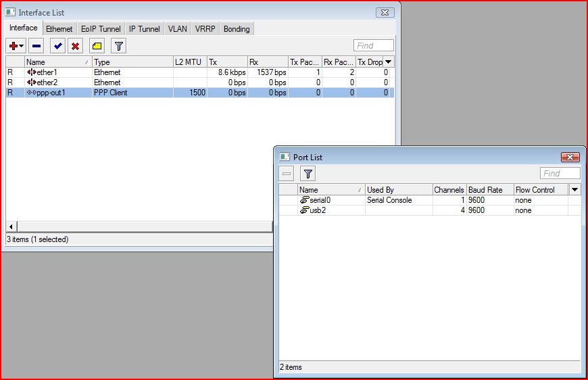Click the '3 items (1 selected)' status text

37,239
